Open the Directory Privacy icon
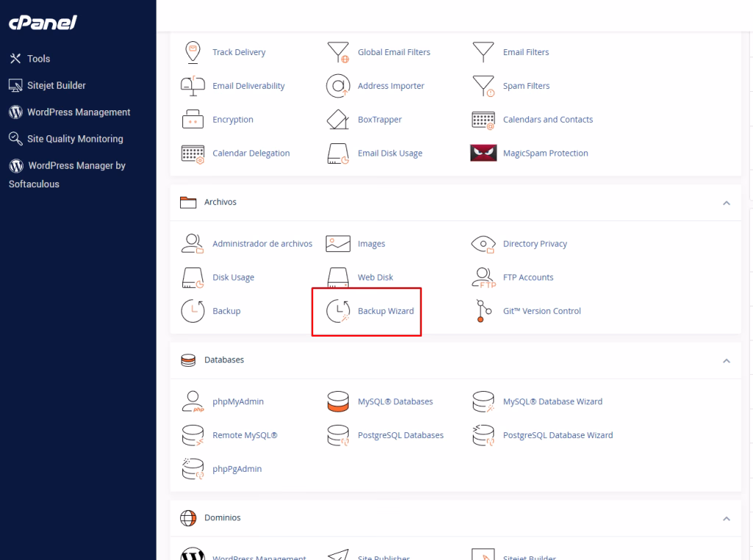 (483, 243)
